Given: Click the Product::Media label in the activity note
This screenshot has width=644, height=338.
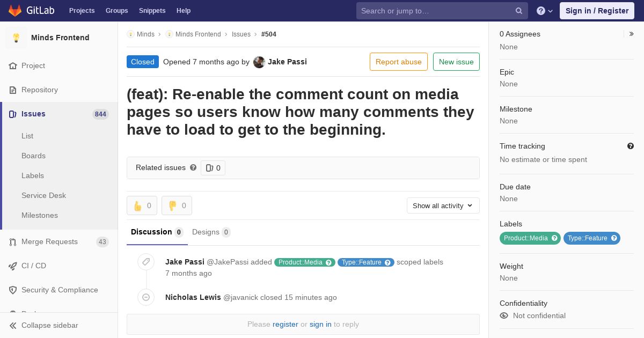Looking at the screenshot, I should click(x=305, y=262).
